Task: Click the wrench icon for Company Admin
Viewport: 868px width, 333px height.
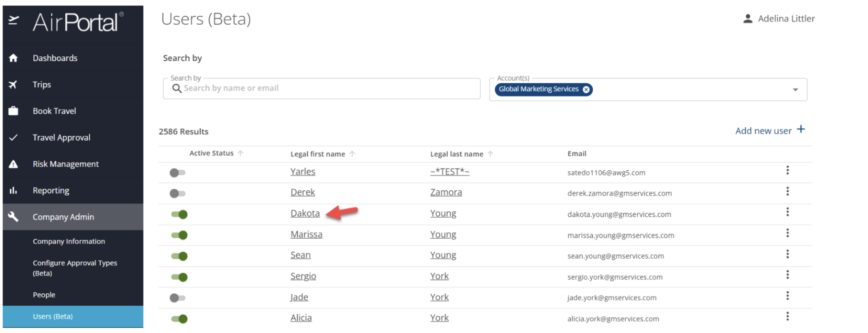Action: [x=13, y=216]
